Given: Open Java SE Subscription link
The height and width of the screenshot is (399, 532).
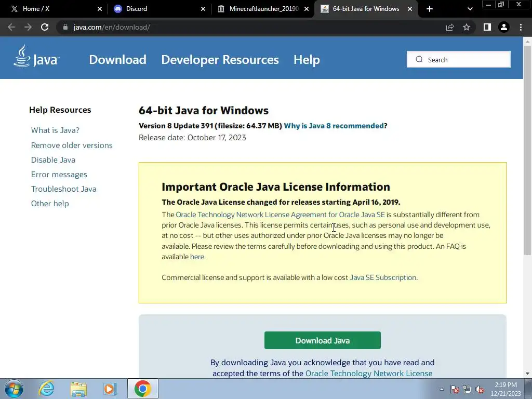Looking at the screenshot, I should click(x=383, y=277).
